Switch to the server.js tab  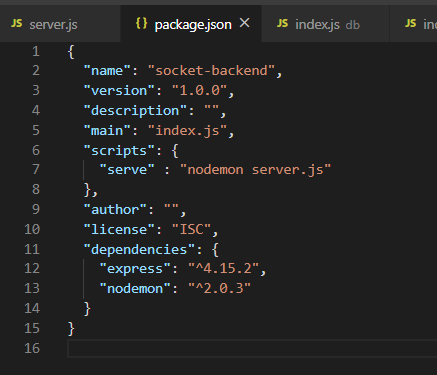pos(60,24)
